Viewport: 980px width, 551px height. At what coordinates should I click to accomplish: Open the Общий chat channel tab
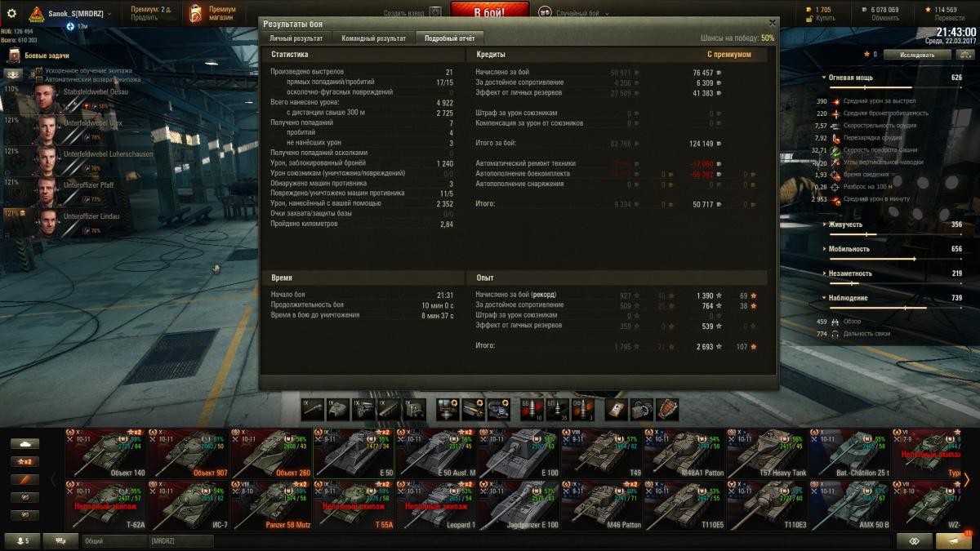[114, 540]
